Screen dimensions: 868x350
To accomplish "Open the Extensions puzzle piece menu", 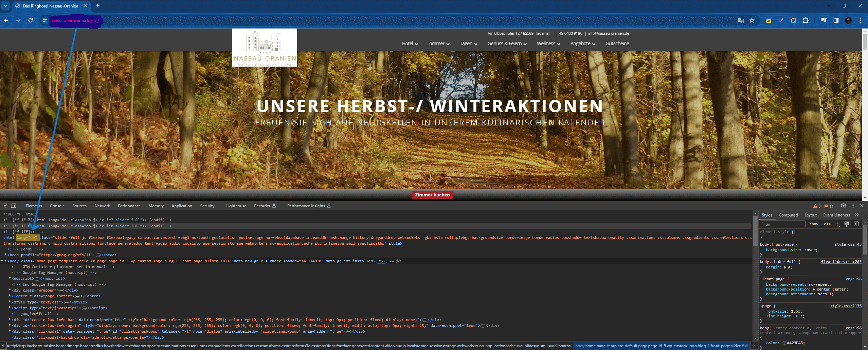I will tap(806, 20).
